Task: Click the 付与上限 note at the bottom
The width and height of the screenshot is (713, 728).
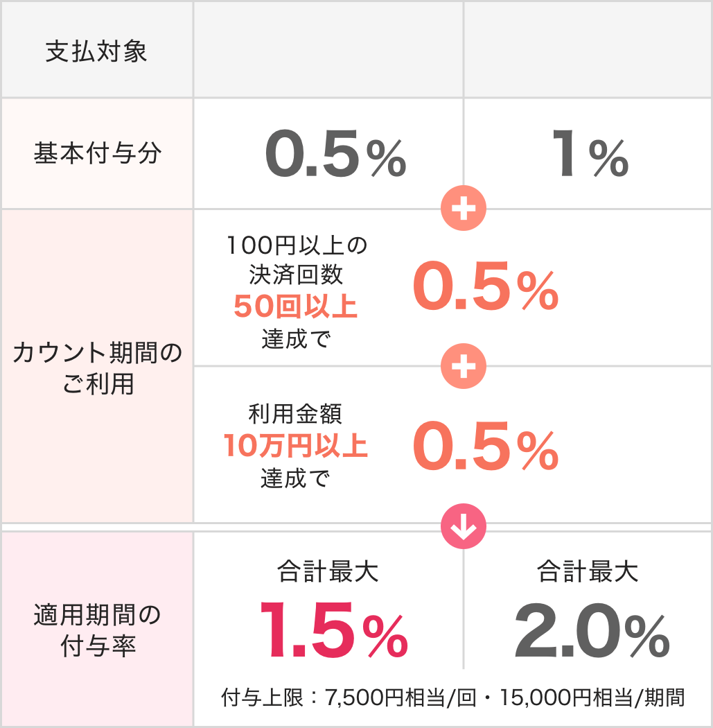Action: coord(452,697)
